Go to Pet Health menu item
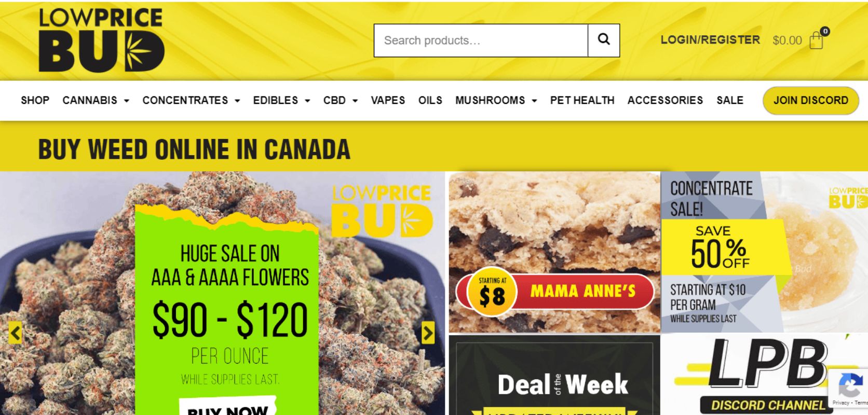The image size is (868, 415). pyautogui.click(x=582, y=100)
